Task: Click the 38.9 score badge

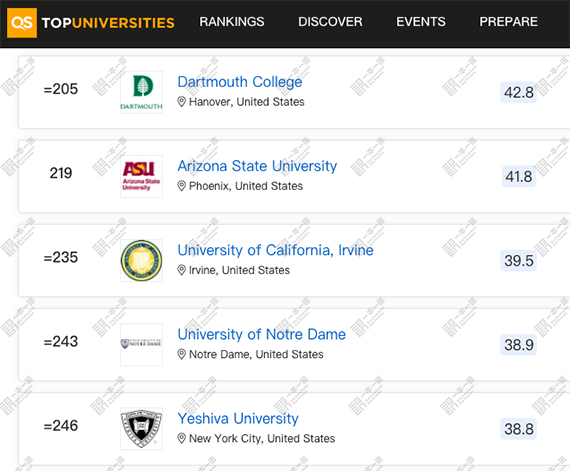Action: [519, 345]
